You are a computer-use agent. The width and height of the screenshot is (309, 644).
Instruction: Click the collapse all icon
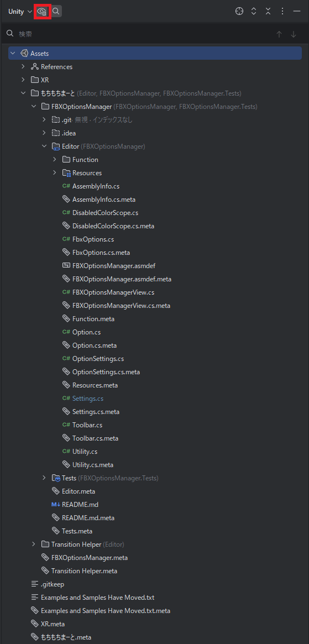tap(268, 12)
